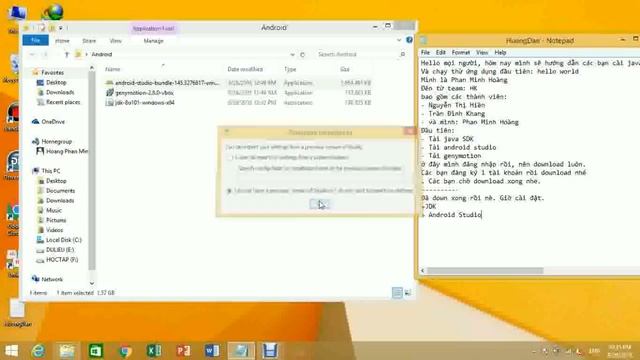The height and width of the screenshot is (360, 640).
Task: Click Homegroup icon in navigation pane
Action: click(x=36, y=141)
